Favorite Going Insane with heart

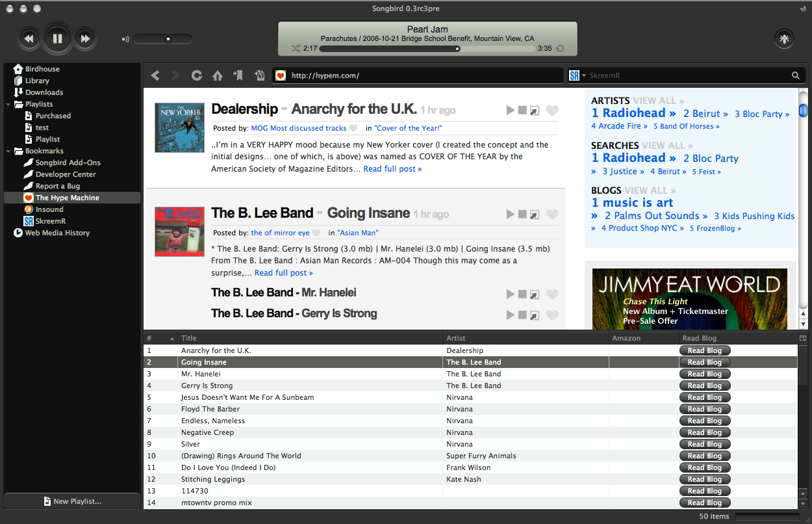click(552, 214)
